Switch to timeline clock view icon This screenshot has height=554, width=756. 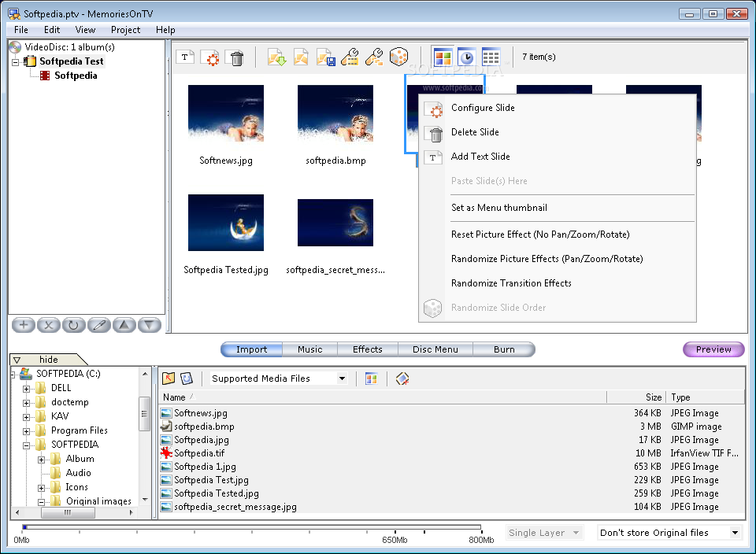[x=466, y=57]
